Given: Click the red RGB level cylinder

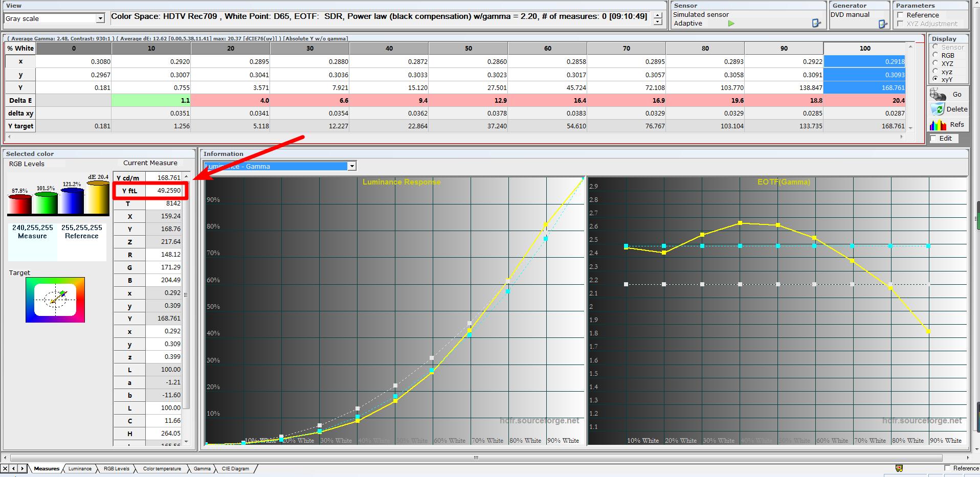Looking at the screenshot, I should [19, 203].
